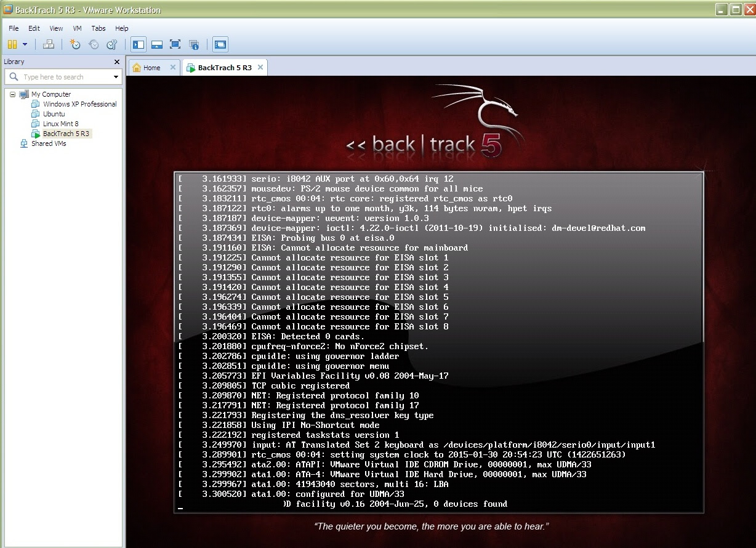Toggle the library sidebar view

139,44
